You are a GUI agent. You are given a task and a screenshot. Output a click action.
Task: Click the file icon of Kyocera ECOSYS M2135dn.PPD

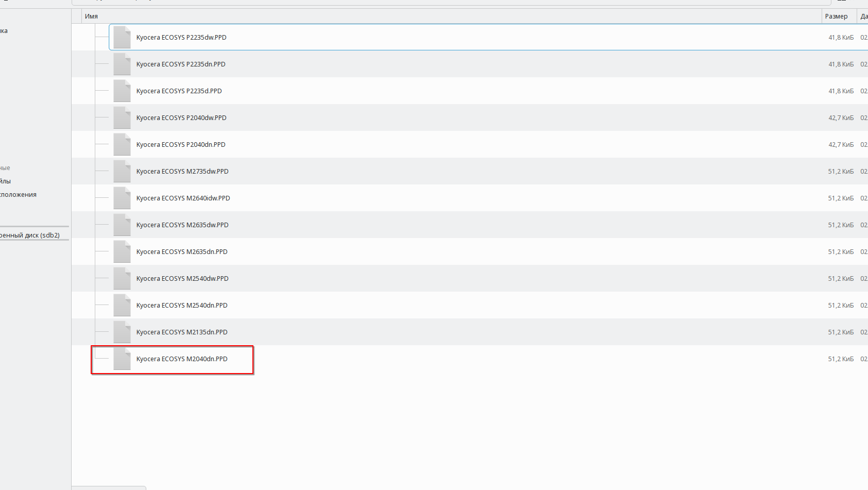[122, 332]
